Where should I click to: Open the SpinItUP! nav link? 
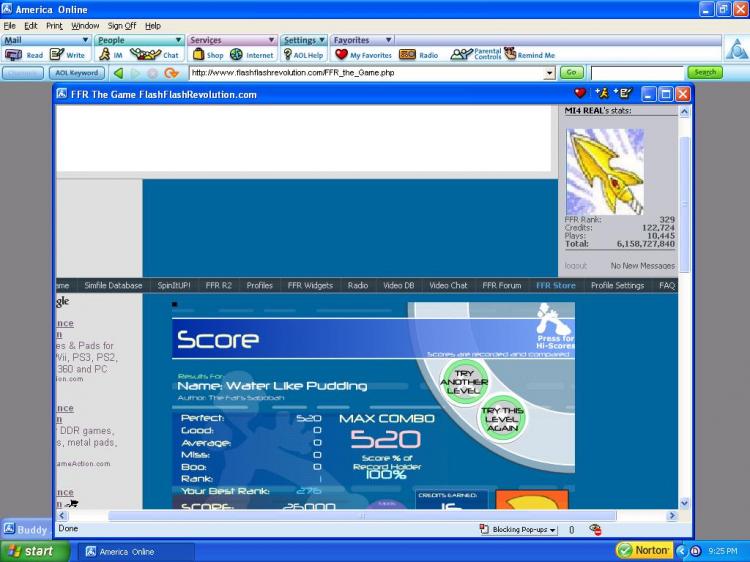click(174, 286)
